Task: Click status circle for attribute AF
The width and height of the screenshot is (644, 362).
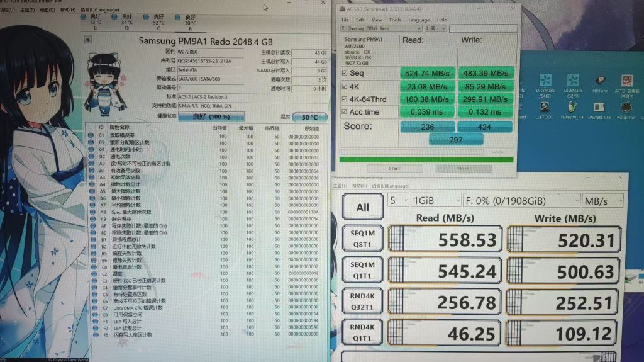Action: pos(93,225)
